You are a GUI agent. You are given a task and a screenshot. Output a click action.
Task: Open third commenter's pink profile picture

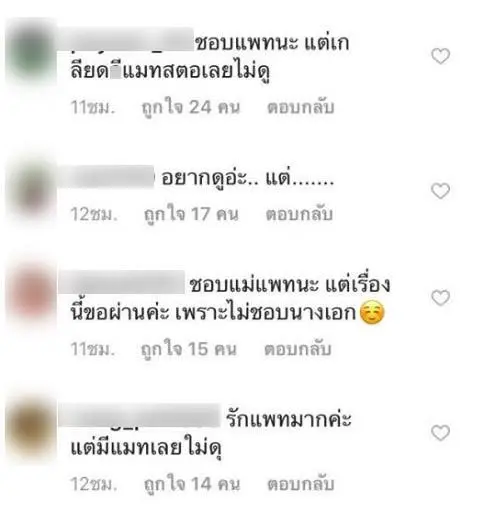point(31,297)
